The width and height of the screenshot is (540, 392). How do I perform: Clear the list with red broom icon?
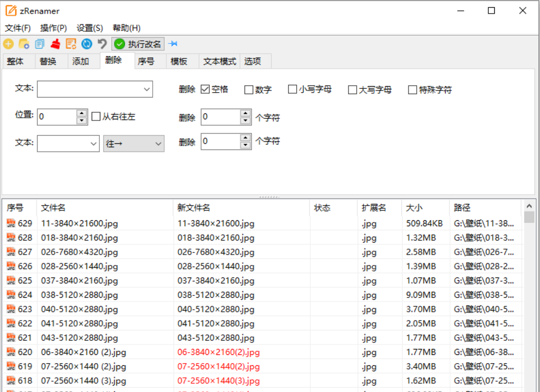[x=56, y=44]
